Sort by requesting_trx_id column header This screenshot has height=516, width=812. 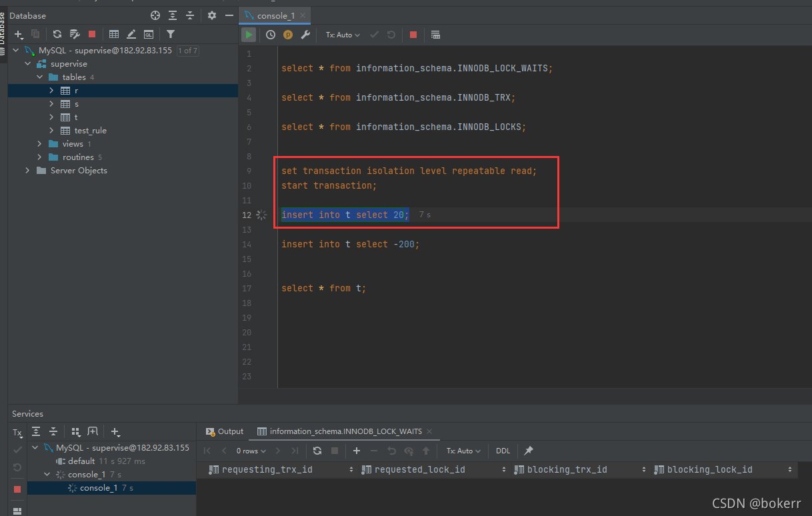click(280, 470)
